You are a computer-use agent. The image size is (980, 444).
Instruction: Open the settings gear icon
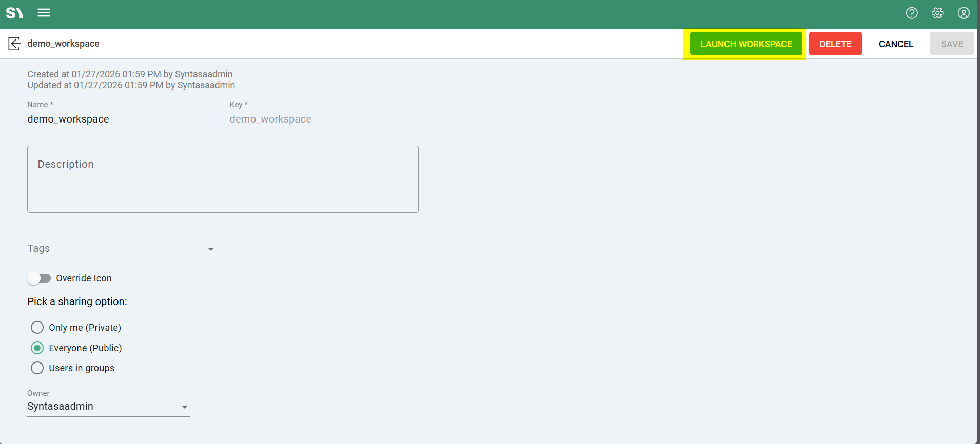(937, 13)
